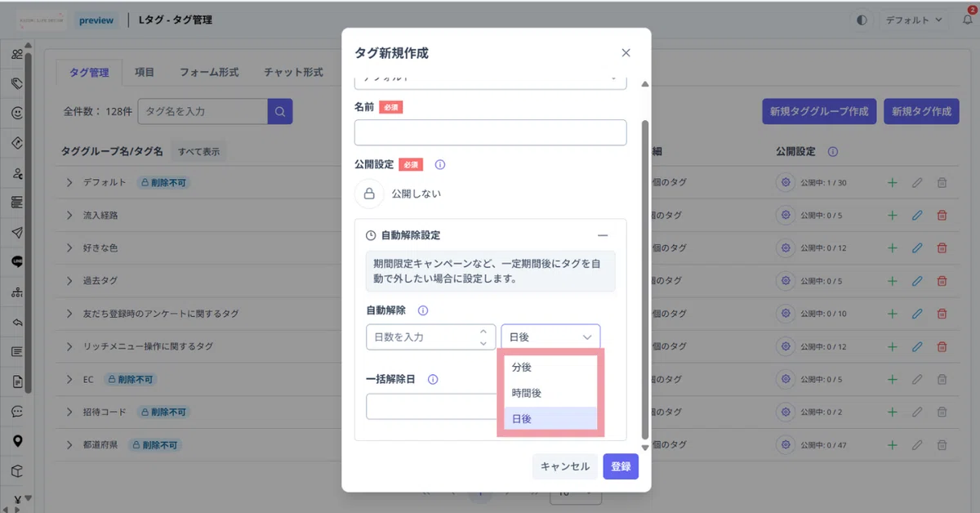Expand the EC tag group
Image resolution: width=980 pixels, height=513 pixels.
tap(70, 379)
